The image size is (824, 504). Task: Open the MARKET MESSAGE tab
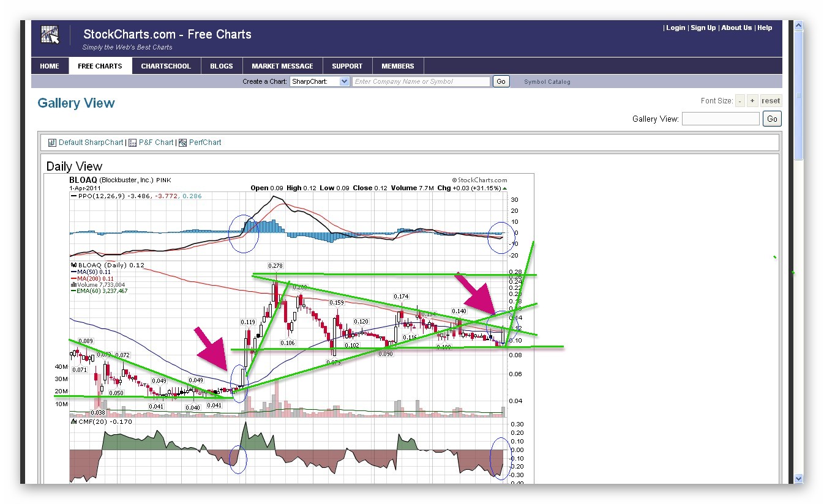pyautogui.click(x=282, y=66)
